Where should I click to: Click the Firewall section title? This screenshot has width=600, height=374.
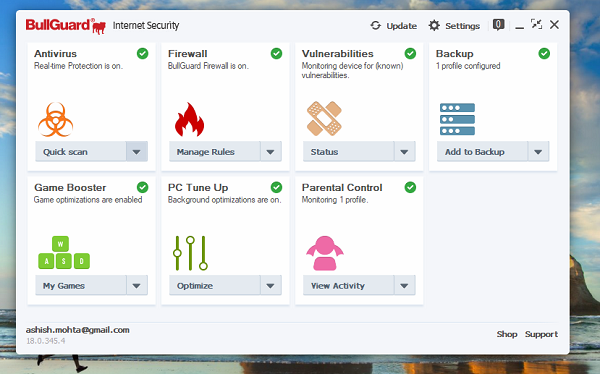pyautogui.click(x=188, y=54)
